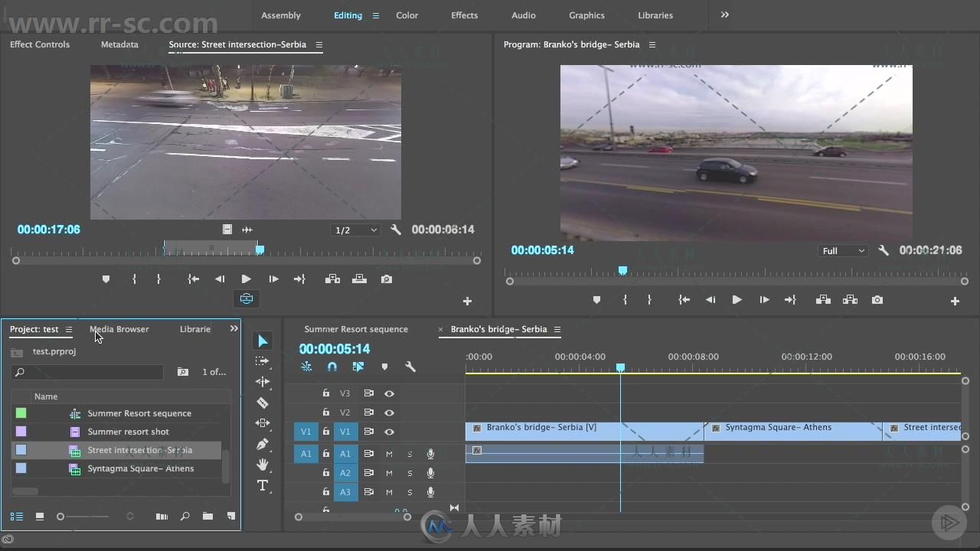Image resolution: width=980 pixels, height=551 pixels.
Task: Play Source monitor clip
Action: point(246,279)
